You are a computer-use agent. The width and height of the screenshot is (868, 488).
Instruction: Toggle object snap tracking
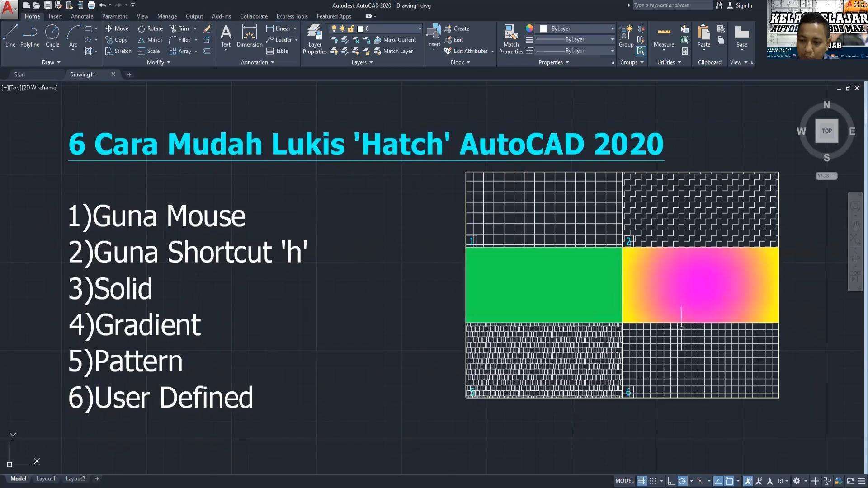718,481
